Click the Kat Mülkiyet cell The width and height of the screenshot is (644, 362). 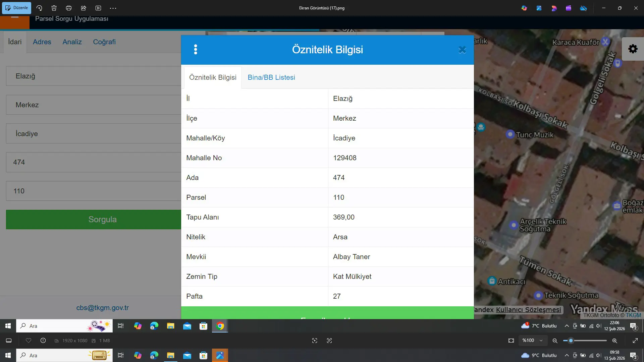401,277
